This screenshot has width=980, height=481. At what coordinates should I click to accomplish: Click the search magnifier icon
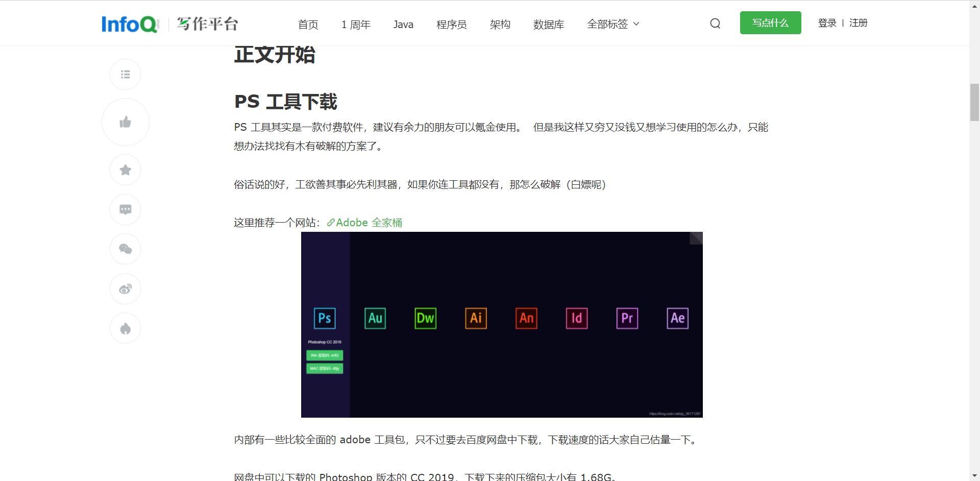(715, 23)
